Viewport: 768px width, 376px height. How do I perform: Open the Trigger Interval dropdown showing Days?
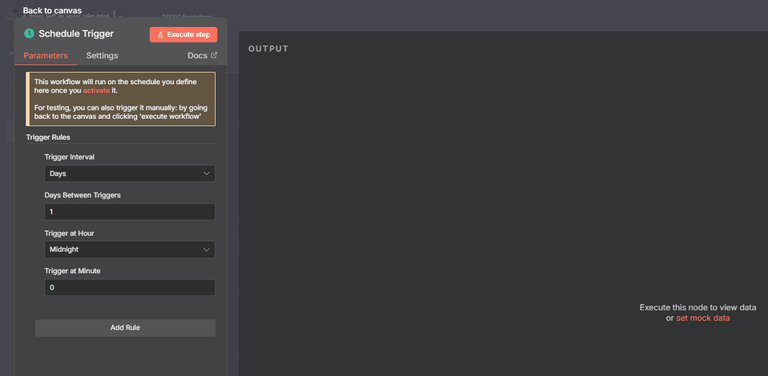pos(130,174)
